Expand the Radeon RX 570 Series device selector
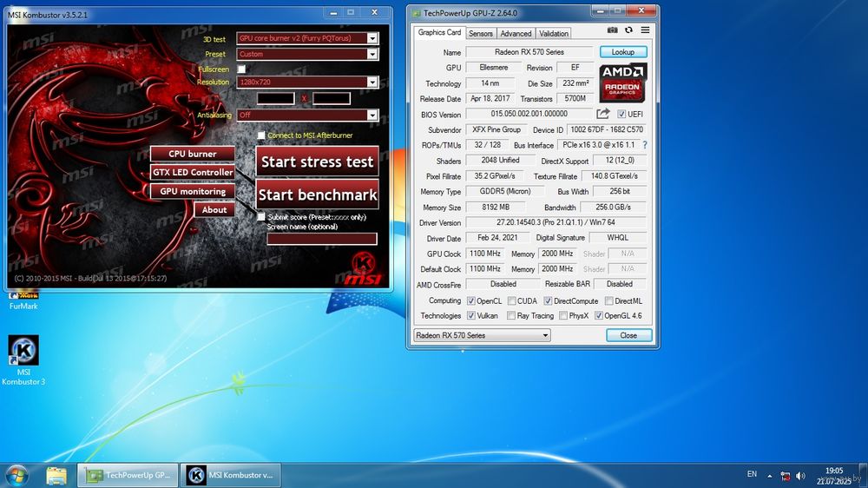Screen dimensions: 868x488 pyautogui.click(x=482, y=335)
